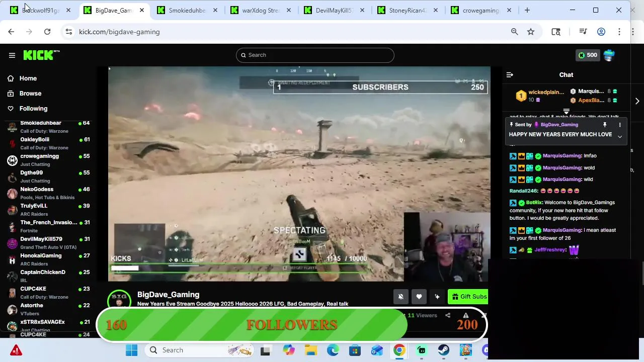The width and height of the screenshot is (644, 362).
Task: Click the address bar URL
Action: [119, 32]
